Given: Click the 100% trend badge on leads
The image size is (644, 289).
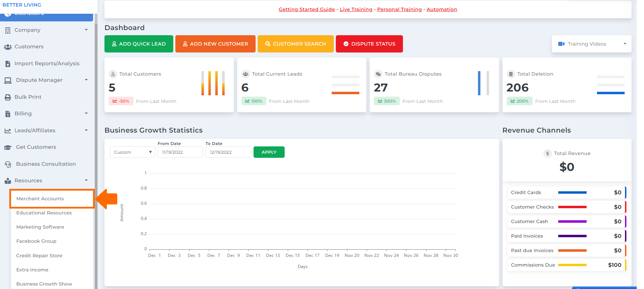Looking at the screenshot, I should pos(254,101).
